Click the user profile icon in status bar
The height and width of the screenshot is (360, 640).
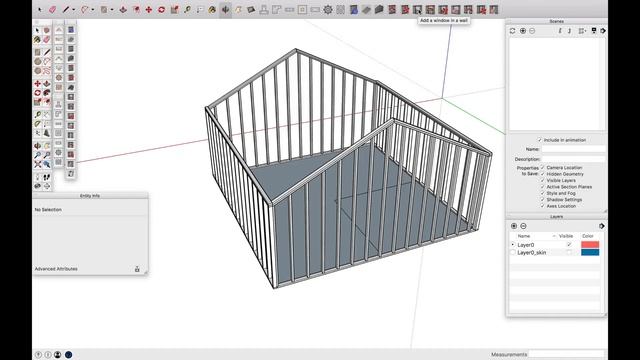coord(58,355)
